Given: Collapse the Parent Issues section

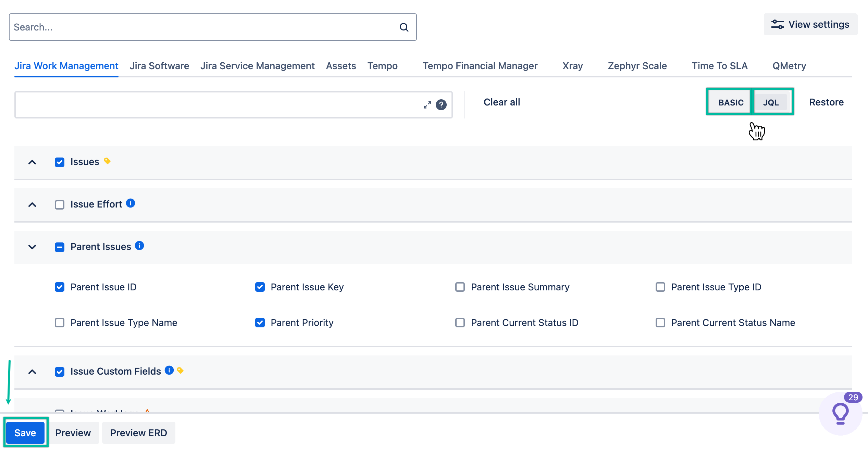Looking at the screenshot, I should coord(32,247).
